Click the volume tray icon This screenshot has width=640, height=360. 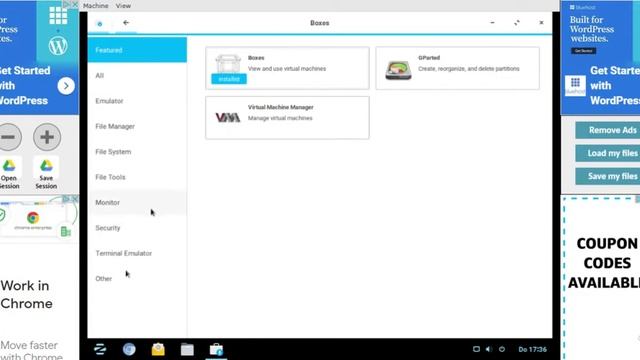point(489,349)
